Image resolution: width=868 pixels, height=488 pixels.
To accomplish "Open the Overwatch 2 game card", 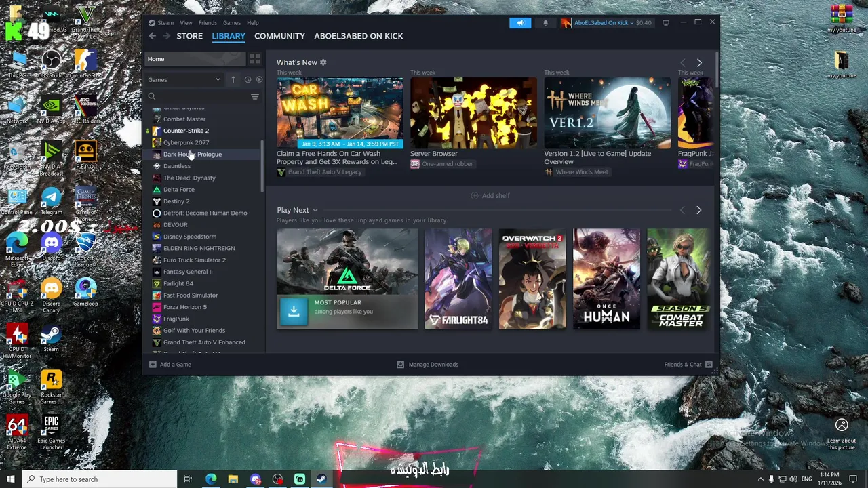I will tap(532, 279).
